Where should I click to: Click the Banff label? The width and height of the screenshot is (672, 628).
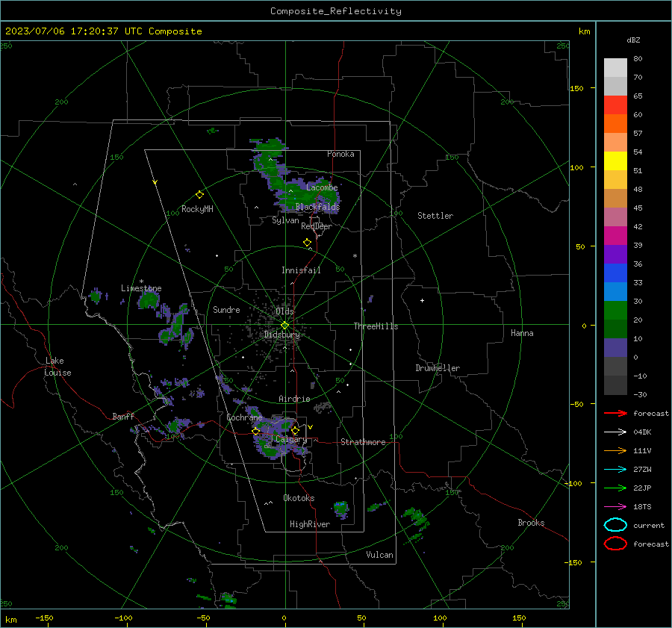pyautogui.click(x=123, y=416)
